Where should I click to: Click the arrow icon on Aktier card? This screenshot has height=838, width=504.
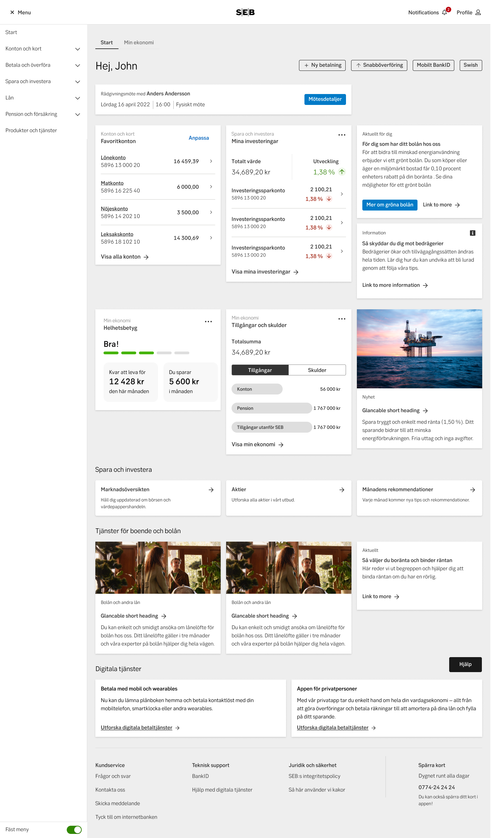point(342,490)
